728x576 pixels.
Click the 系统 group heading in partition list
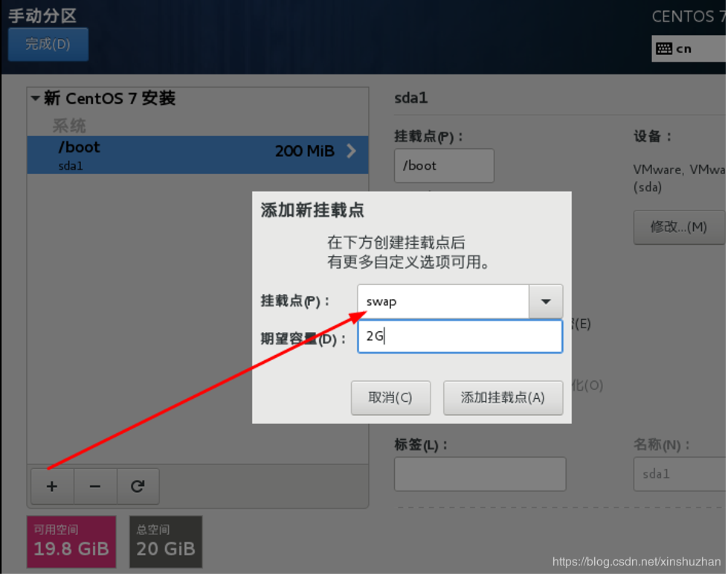(x=69, y=125)
